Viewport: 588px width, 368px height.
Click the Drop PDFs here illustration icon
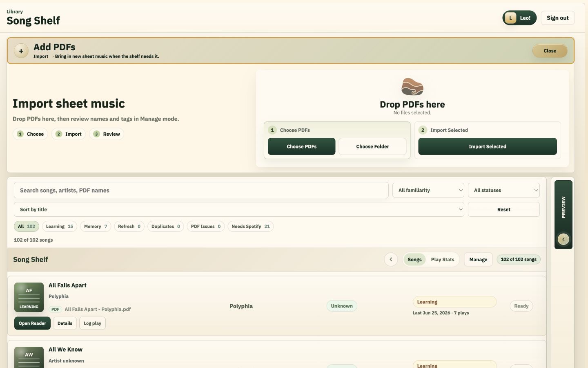(412, 87)
